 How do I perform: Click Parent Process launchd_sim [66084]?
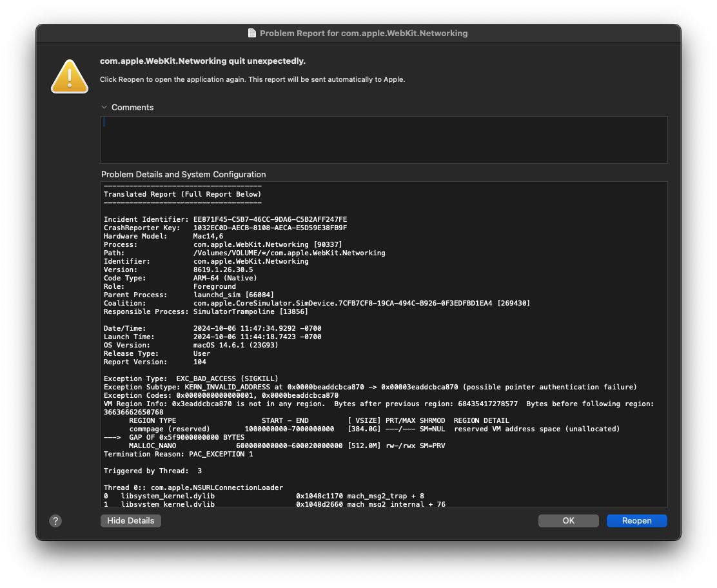(233, 295)
